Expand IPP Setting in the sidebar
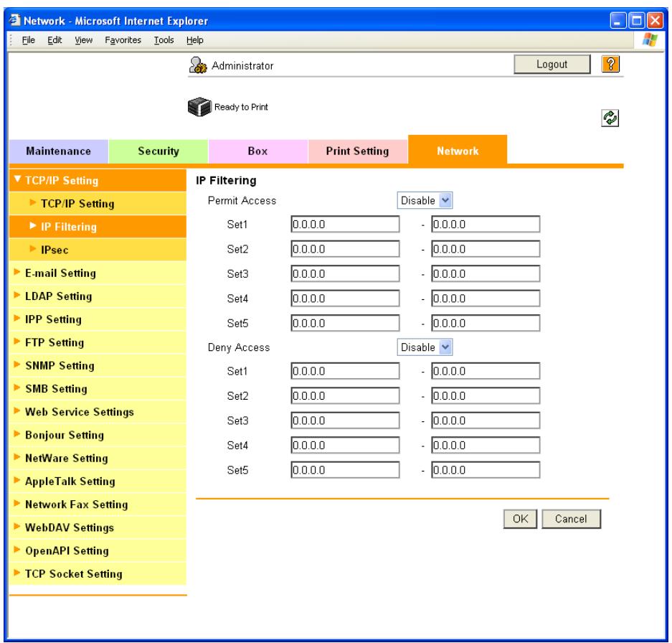This screenshot has width=672, height=643. (x=98, y=319)
